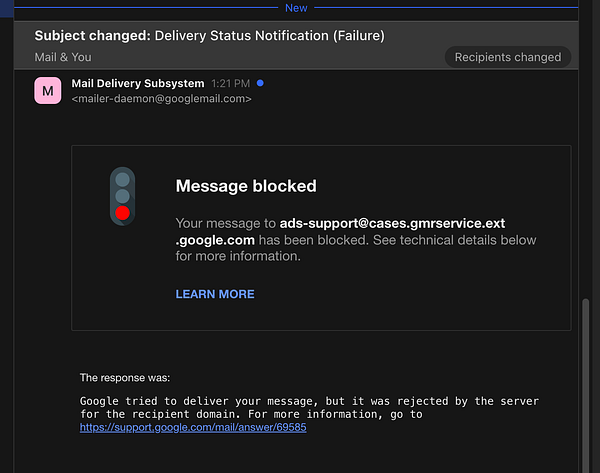The height and width of the screenshot is (473, 600).
Task: Click the blue unread dot indicator
Action: [261, 83]
